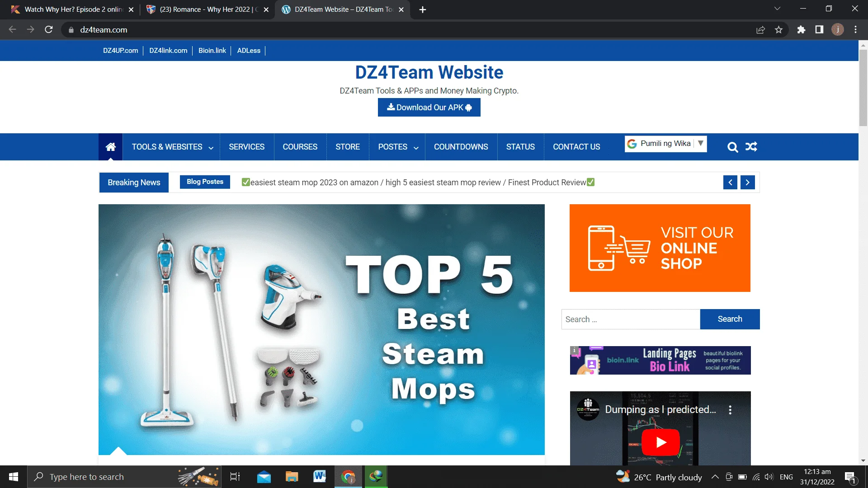Click the address bar showing dz4team.com
Image resolution: width=868 pixels, height=488 pixels.
[x=407, y=30]
